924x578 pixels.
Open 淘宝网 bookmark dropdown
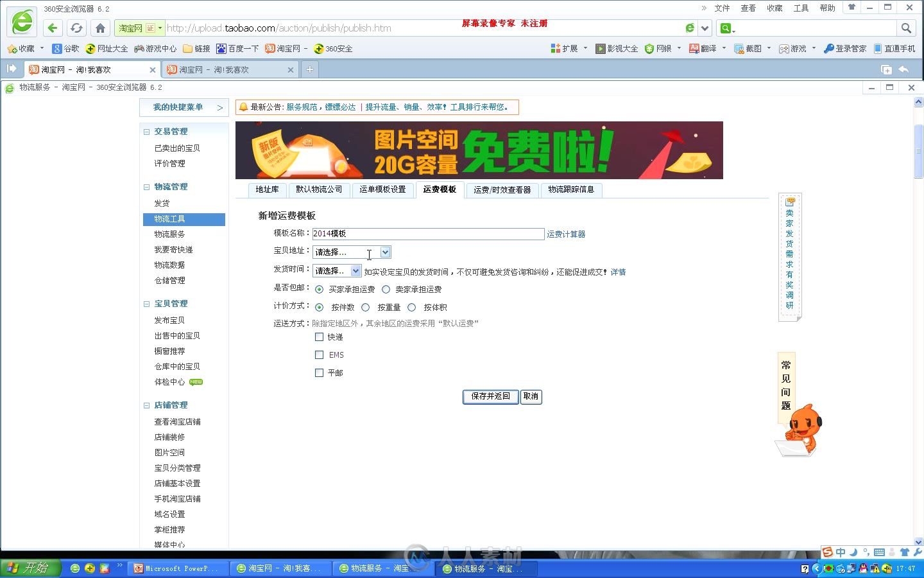306,49
